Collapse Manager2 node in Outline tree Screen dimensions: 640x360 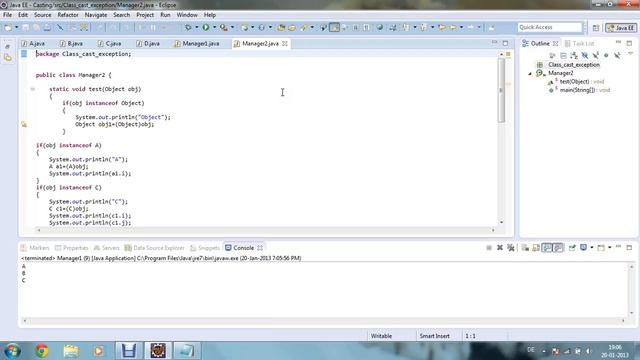click(x=530, y=73)
